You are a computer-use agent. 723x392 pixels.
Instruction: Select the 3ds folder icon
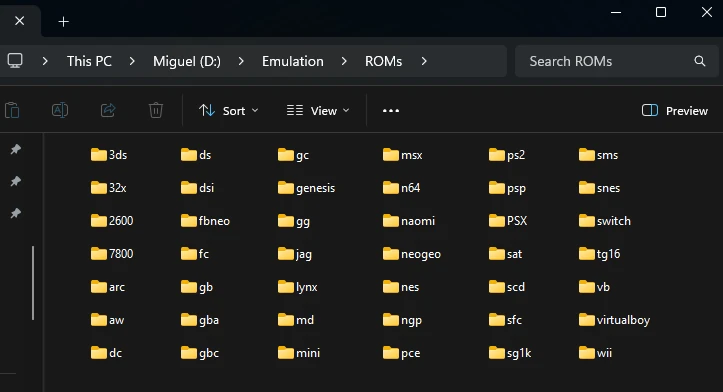pyautogui.click(x=99, y=154)
